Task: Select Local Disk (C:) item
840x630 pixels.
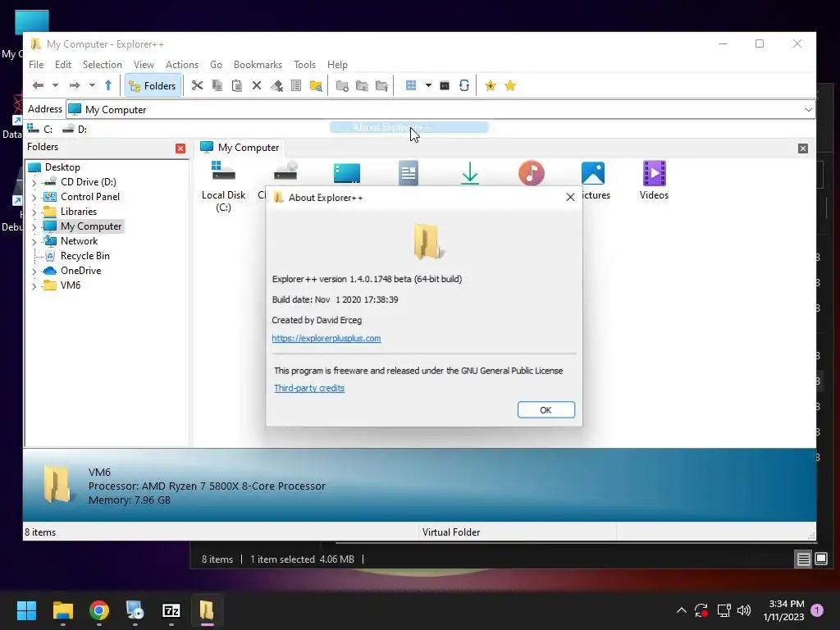Action: point(223,186)
